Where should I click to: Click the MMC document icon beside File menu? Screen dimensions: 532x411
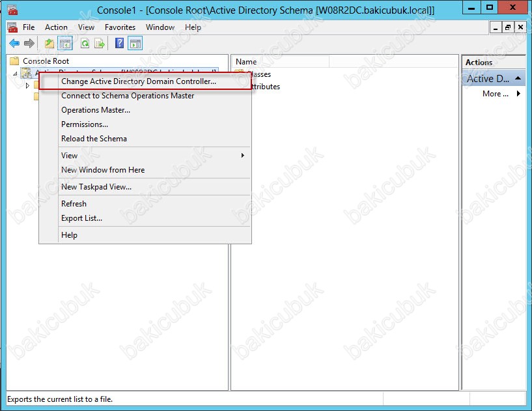coord(12,27)
